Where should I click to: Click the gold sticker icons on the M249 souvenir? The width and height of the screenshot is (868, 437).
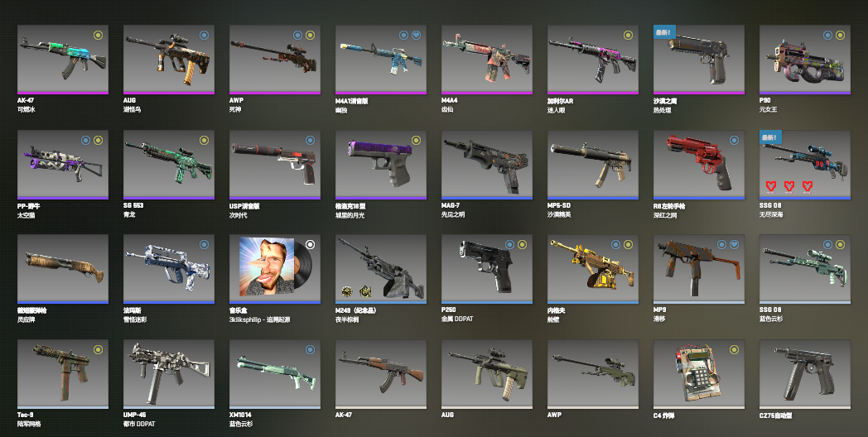click(x=356, y=291)
